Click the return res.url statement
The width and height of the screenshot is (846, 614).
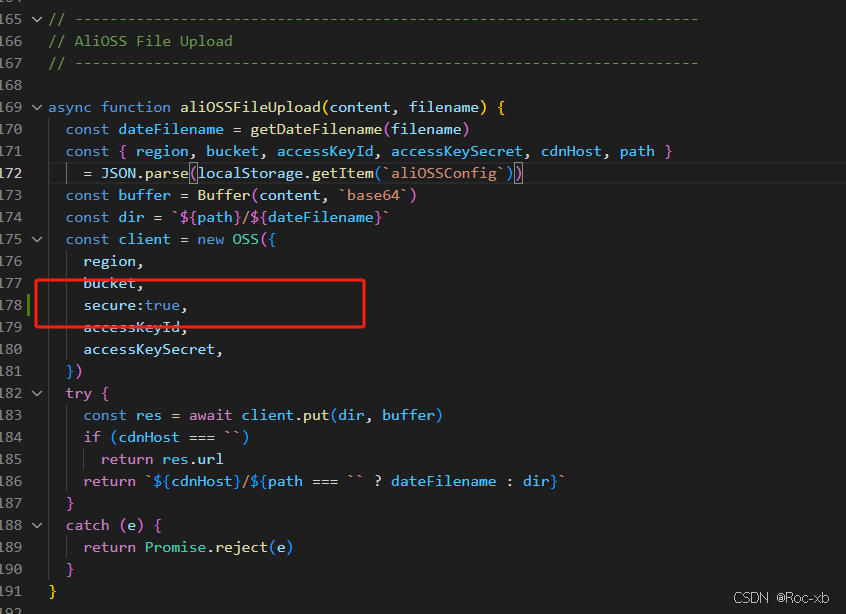162,459
